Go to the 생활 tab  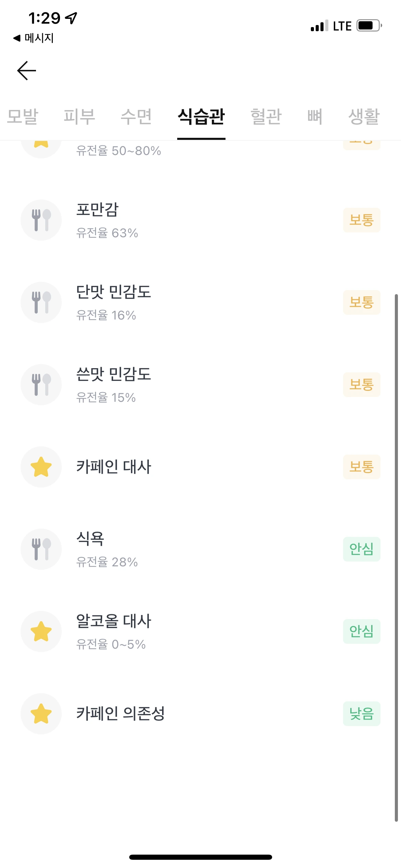364,117
